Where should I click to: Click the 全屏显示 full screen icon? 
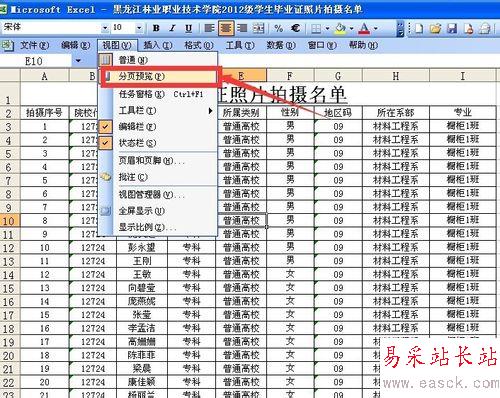[x=106, y=211]
